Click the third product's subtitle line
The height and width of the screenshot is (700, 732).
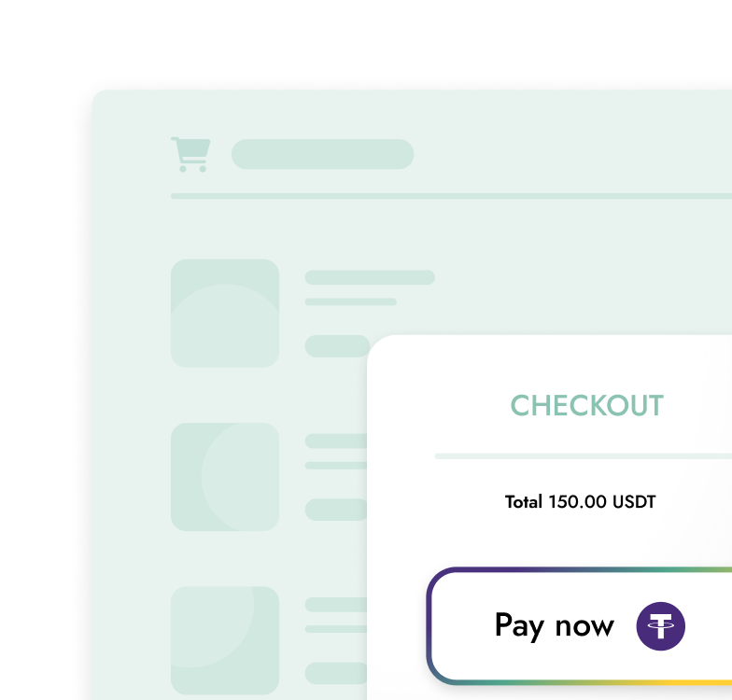click(x=336, y=629)
